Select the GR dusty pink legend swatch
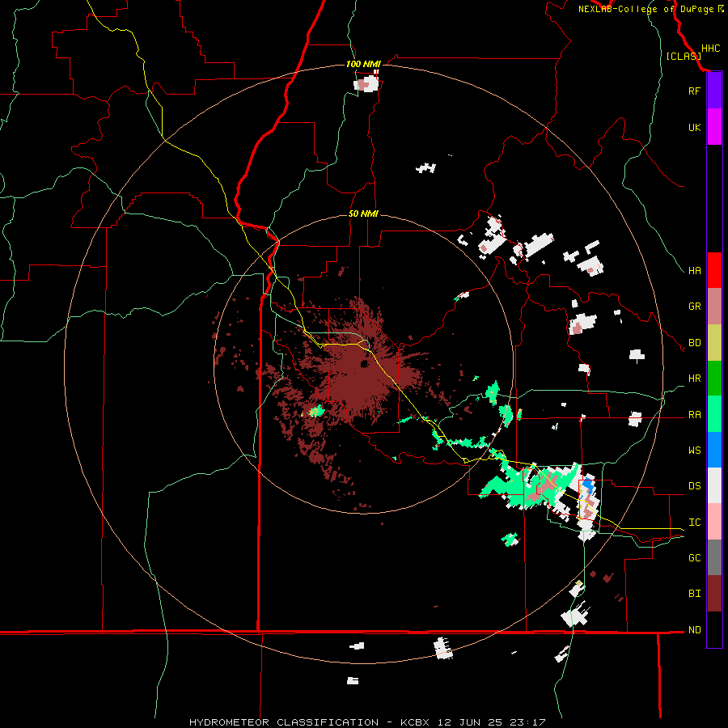 point(714,307)
